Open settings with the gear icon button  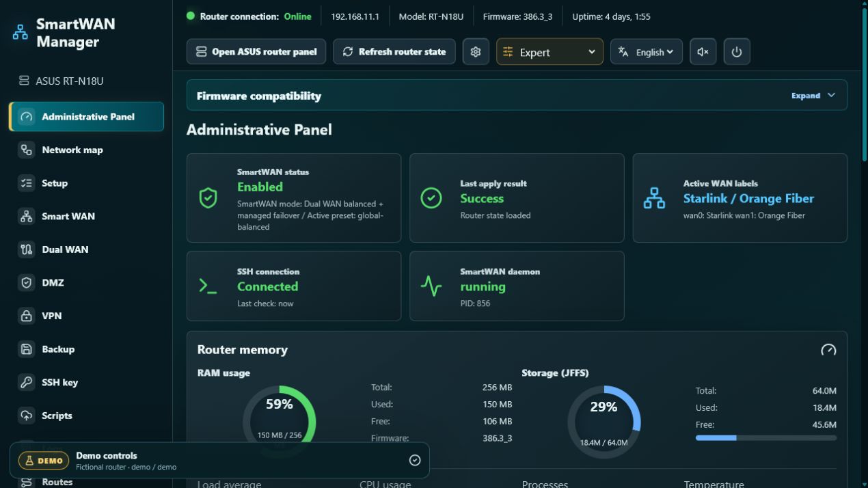click(476, 52)
